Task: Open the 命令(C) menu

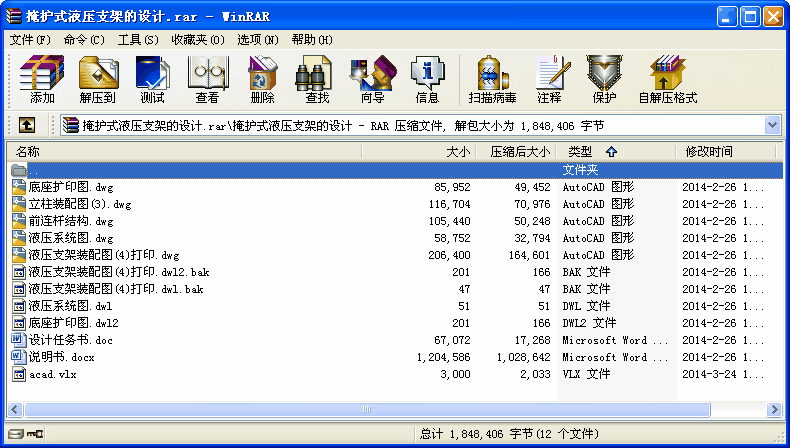Action: pos(84,40)
